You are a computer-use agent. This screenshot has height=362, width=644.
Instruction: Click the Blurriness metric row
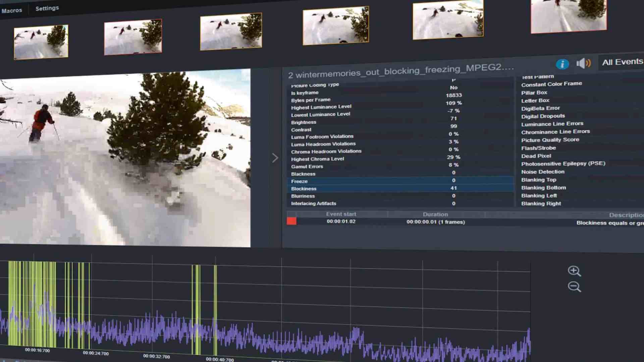(x=369, y=196)
